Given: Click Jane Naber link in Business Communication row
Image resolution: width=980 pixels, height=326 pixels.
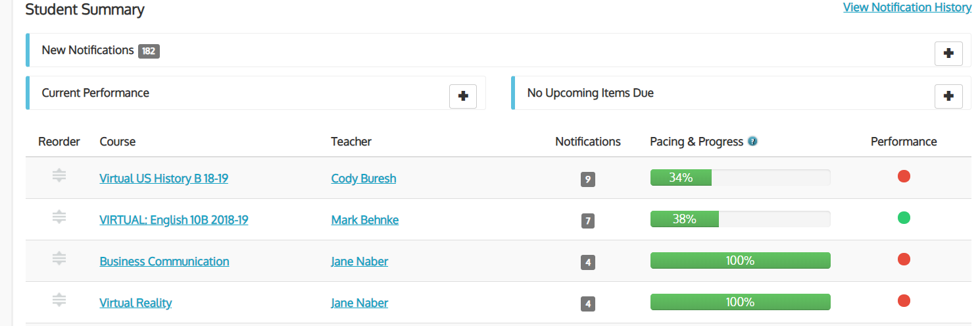Looking at the screenshot, I should 360,261.
